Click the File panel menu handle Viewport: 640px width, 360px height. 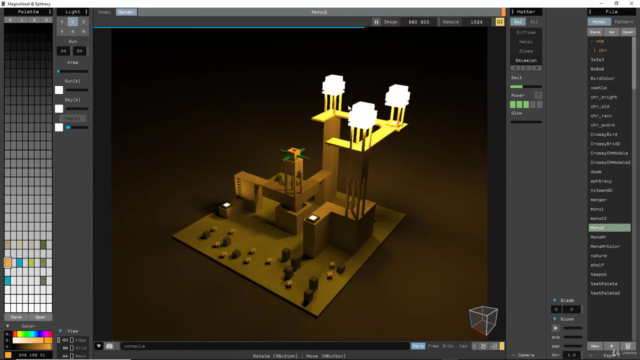590,12
